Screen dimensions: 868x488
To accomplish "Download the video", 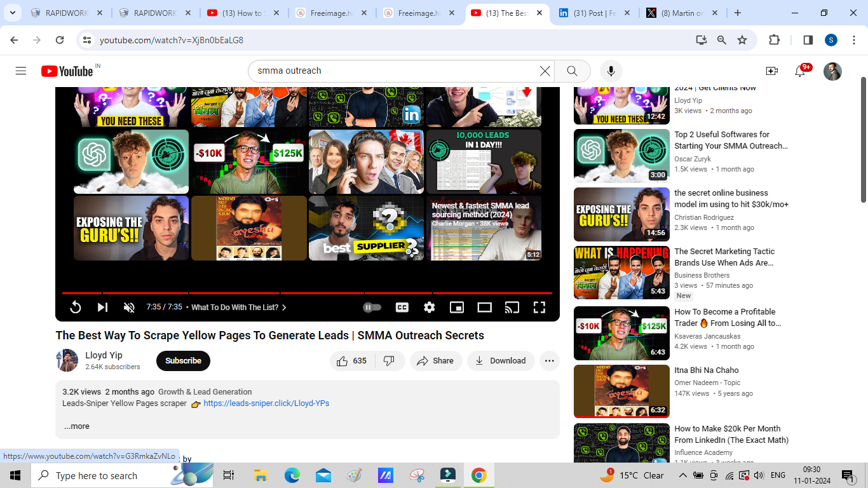I will click(x=501, y=361).
